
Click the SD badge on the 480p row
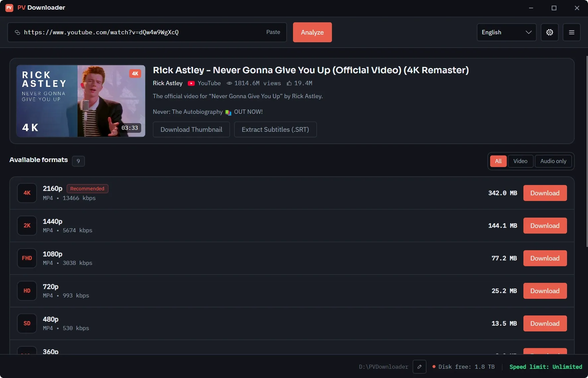click(x=27, y=323)
